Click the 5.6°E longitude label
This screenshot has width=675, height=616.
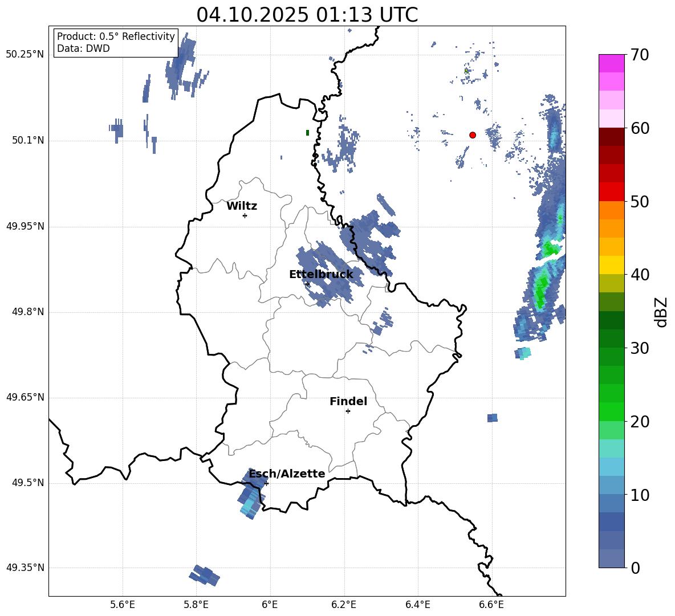pyautogui.click(x=123, y=605)
